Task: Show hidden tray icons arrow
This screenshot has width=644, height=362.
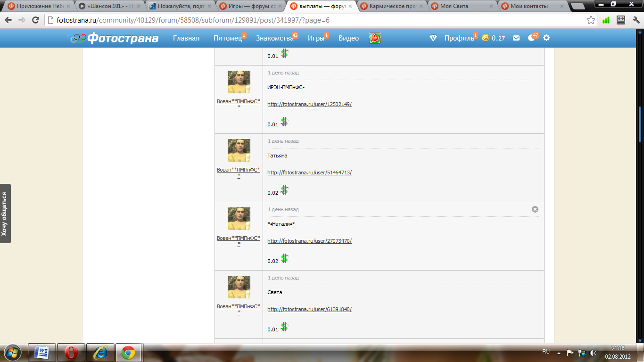Action: (559, 353)
